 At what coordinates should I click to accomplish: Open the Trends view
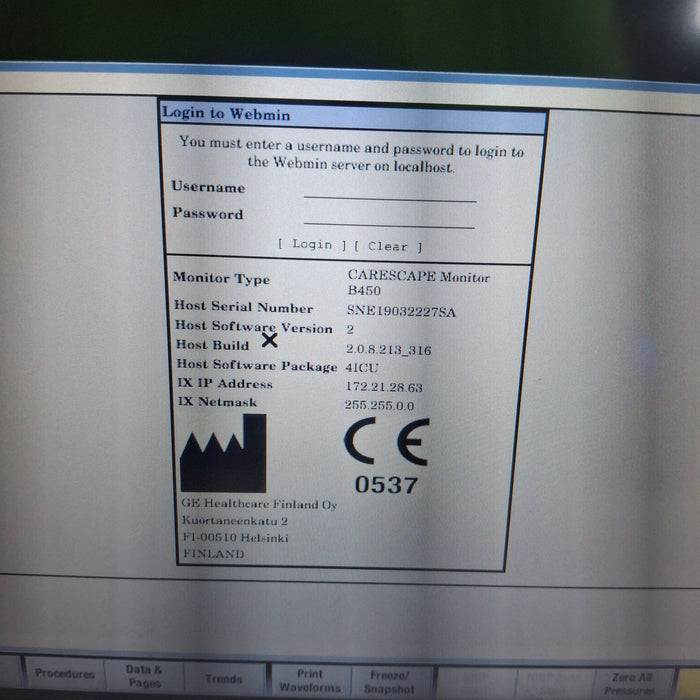[x=224, y=679]
